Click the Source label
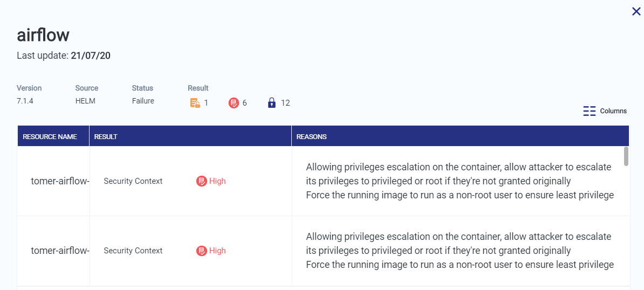This screenshot has width=644, height=290. 87,88
